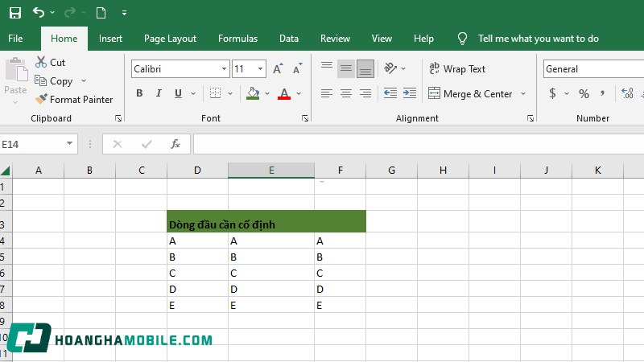The height and width of the screenshot is (362, 644).
Task: Click Increase Indent icon
Action: [410, 93]
